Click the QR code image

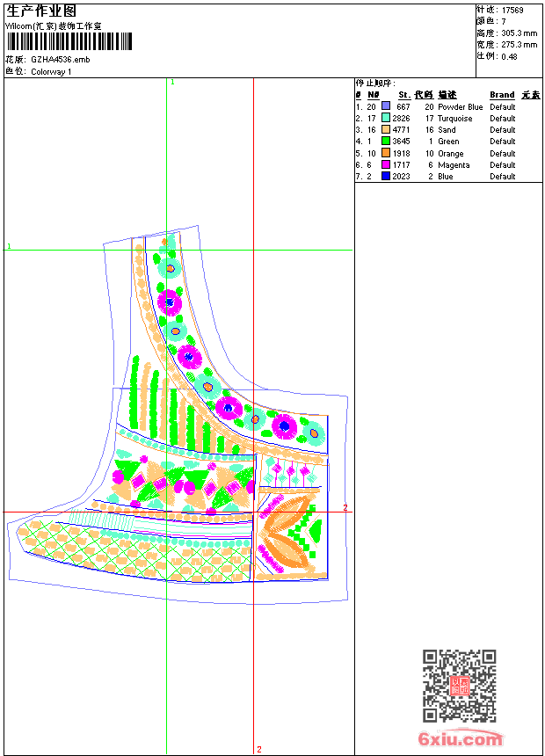[459, 686]
